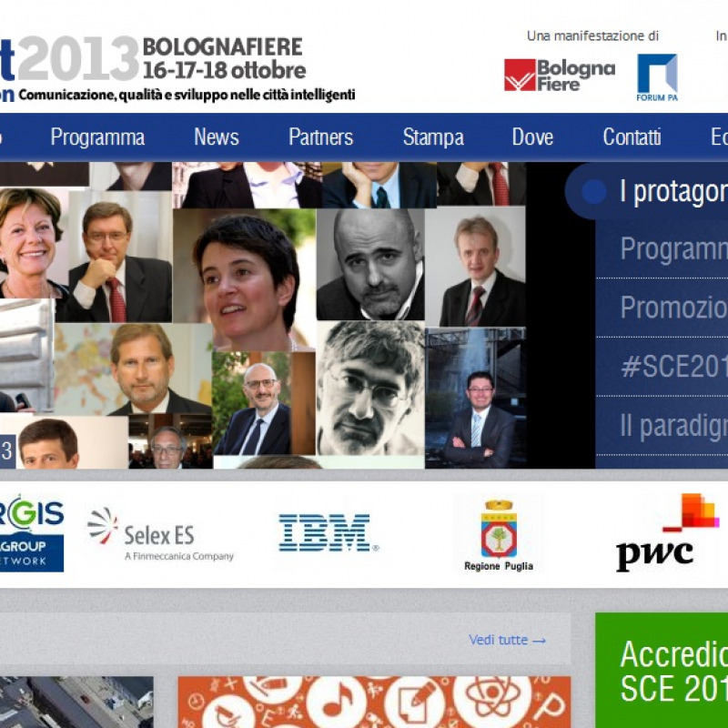This screenshot has width=728, height=728.
Task: Click the Vedi tutte link
Action: 507,640
